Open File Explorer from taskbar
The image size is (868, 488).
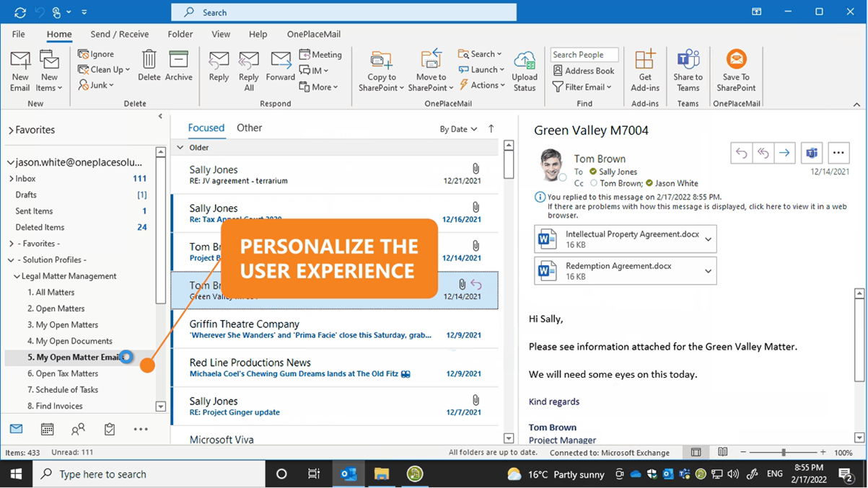[382, 474]
